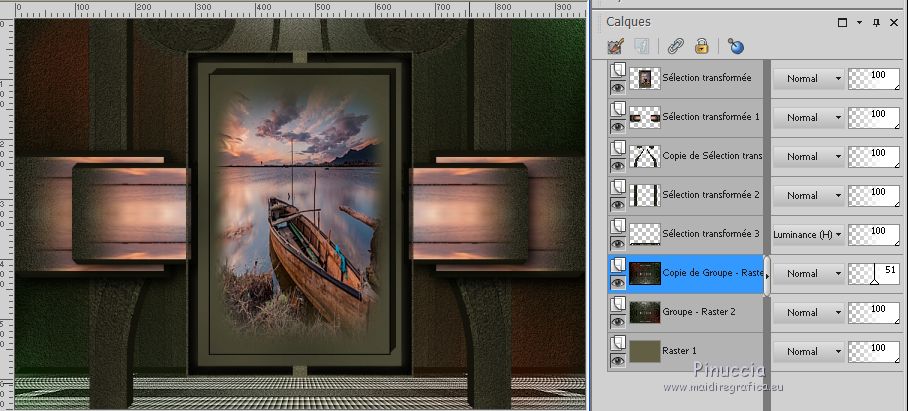Viewport: 908px width, 411px height.
Task: Open blend mode dropdown for Sélection transformée 2
Action: click(808, 196)
